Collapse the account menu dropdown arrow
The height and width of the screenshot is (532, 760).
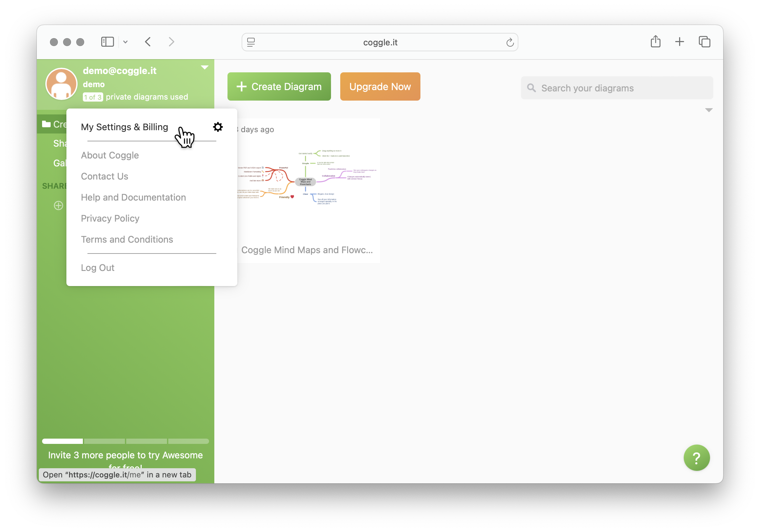[204, 67]
